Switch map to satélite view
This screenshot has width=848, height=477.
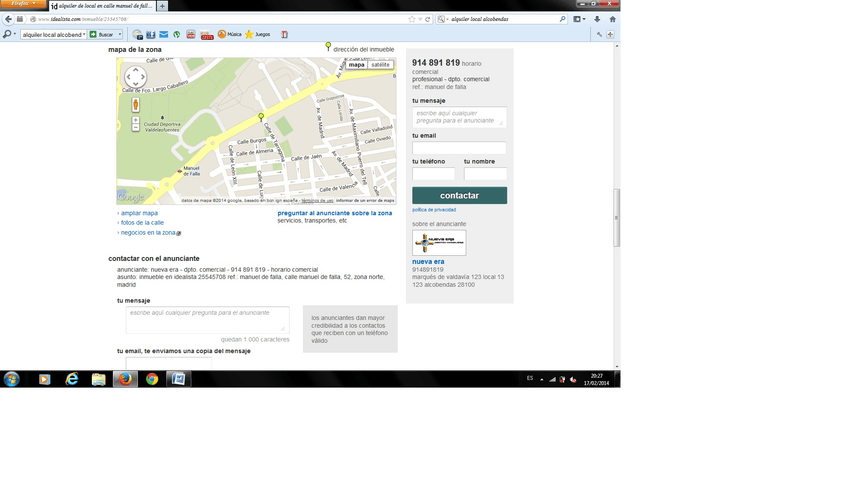coord(380,64)
